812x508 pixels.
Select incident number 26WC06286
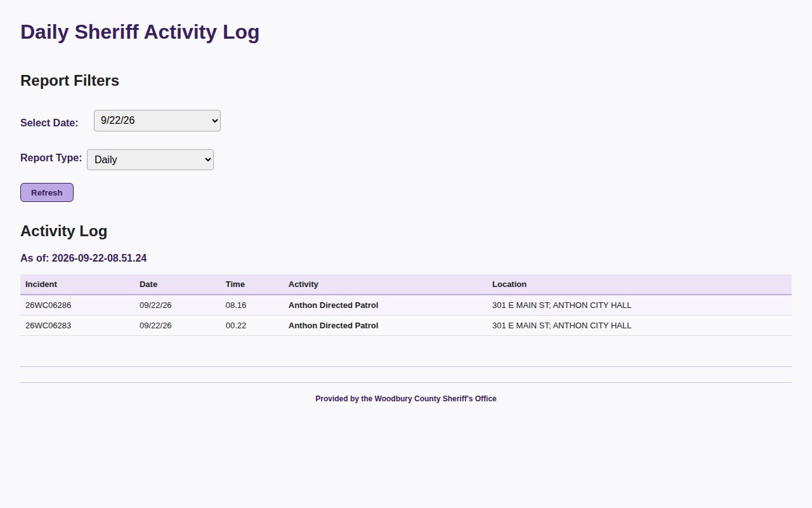coord(48,305)
